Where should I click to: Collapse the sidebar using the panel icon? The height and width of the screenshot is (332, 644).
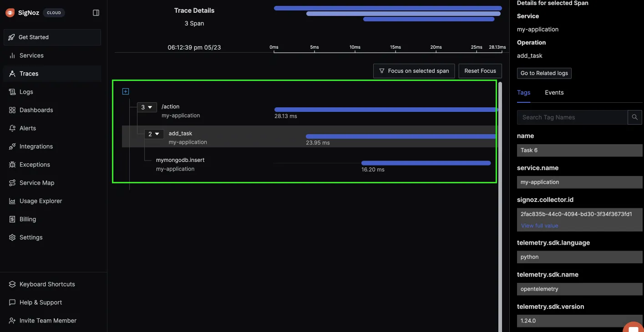96,13
